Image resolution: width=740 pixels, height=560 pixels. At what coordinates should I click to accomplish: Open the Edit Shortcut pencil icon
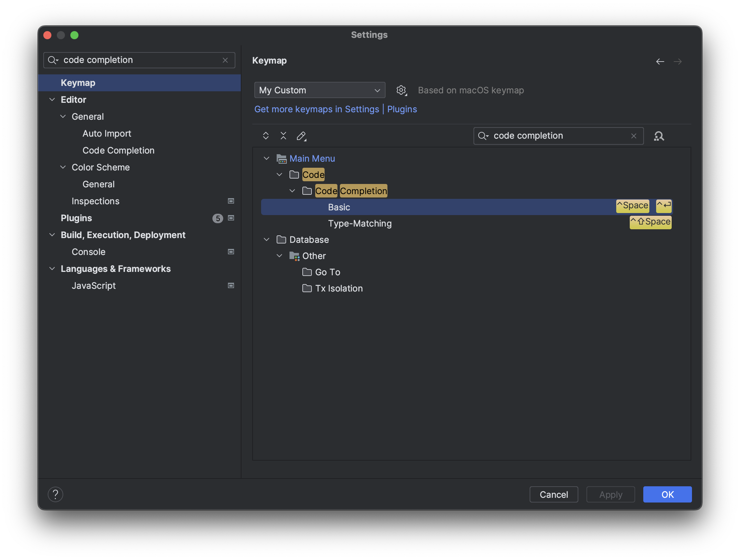tap(301, 136)
